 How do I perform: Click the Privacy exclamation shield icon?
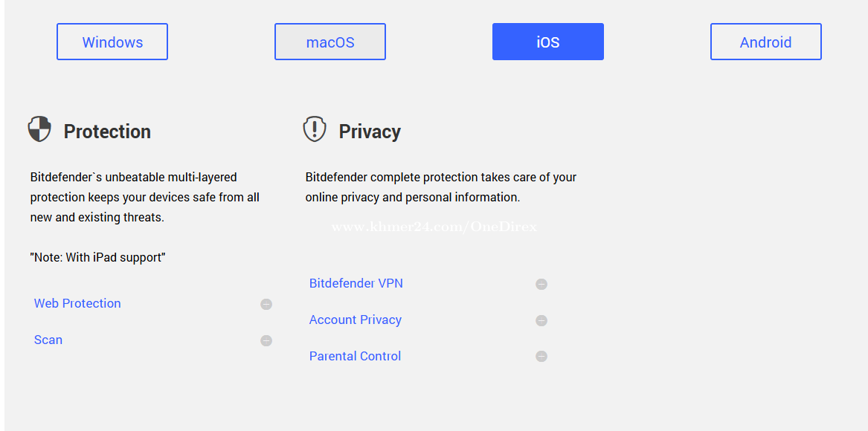315,129
